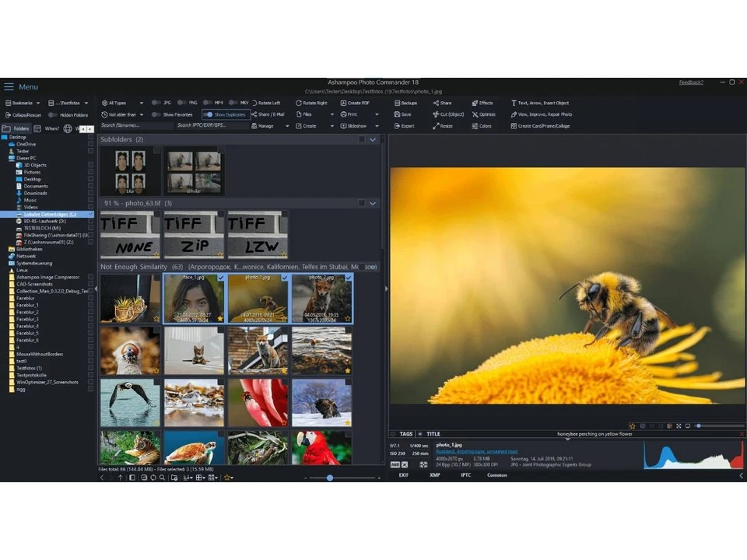
Task: Click the Search filenames input field
Action: [x=134, y=125]
